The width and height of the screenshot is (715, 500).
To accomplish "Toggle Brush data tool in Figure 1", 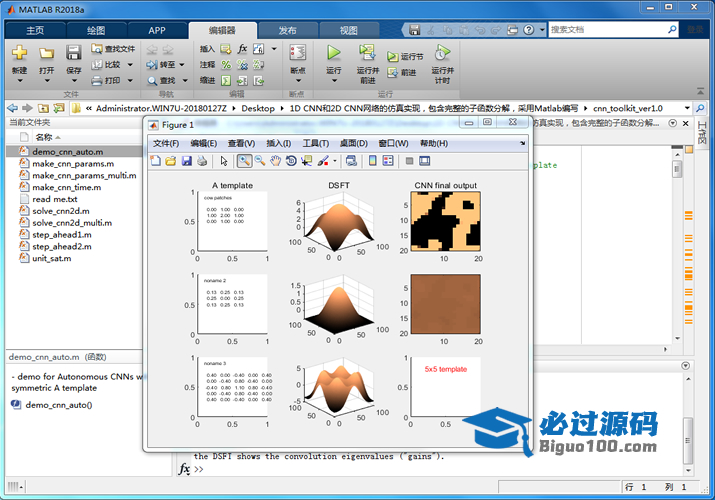I will pyautogui.click(x=323, y=160).
